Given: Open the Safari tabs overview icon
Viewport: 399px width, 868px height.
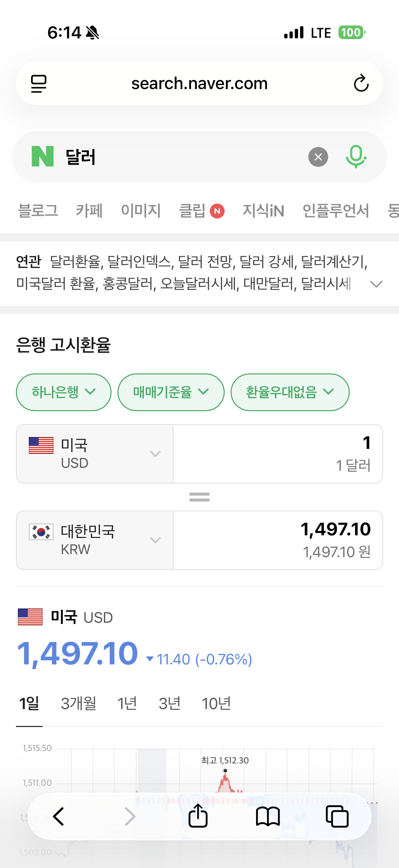Looking at the screenshot, I should (337, 816).
